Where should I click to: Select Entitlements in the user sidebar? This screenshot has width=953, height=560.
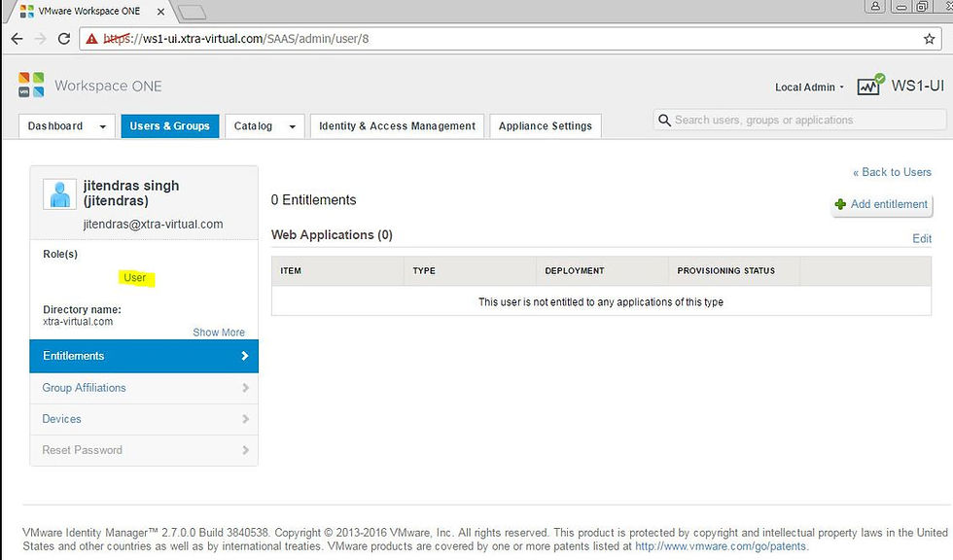pyautogui.click(x=144, y=356)
